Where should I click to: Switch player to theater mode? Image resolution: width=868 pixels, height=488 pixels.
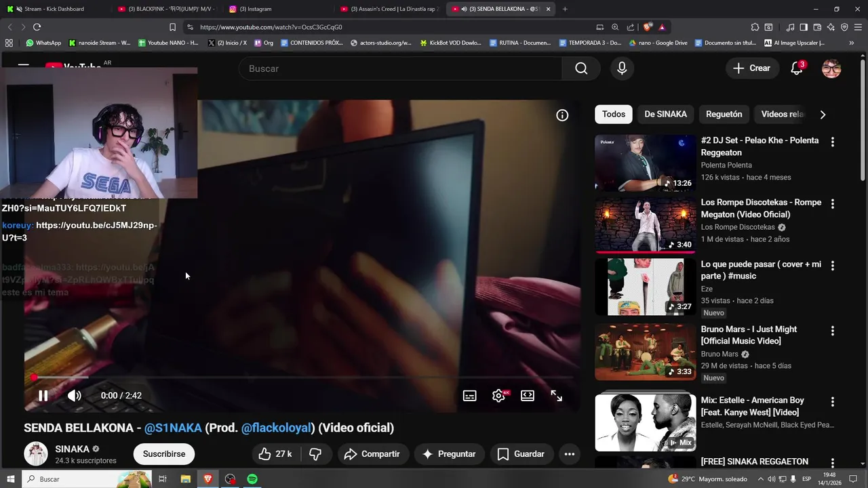[528, 396]
